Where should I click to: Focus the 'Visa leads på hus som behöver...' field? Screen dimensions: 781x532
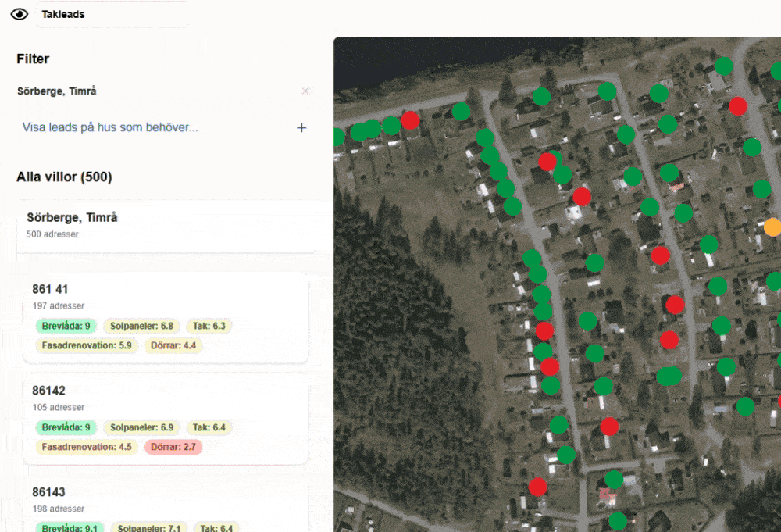click(109, 127)
